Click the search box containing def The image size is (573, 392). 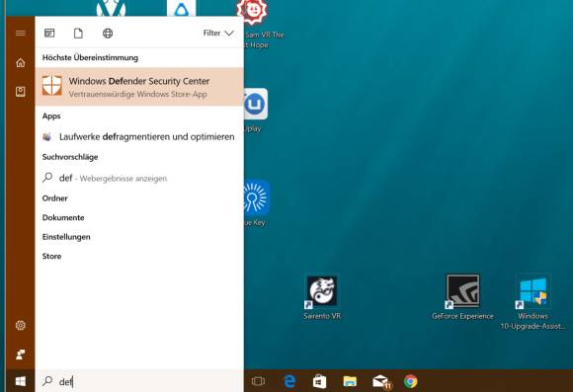point(139,381)
